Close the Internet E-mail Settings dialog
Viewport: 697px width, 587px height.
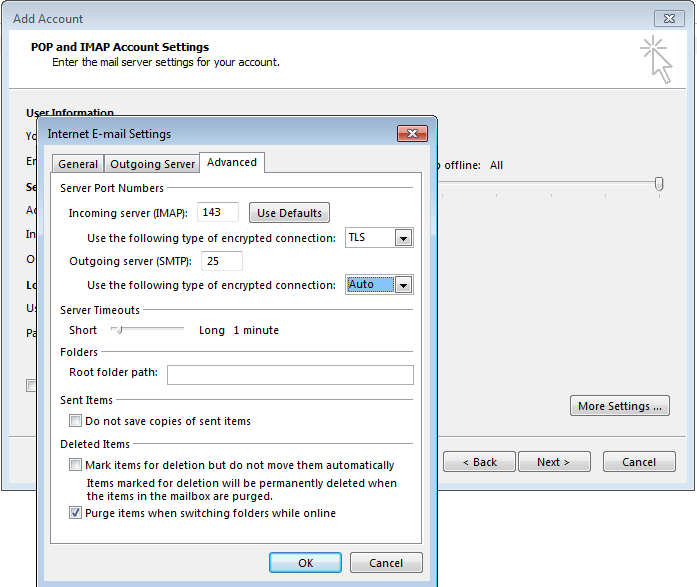pos(412,134)
